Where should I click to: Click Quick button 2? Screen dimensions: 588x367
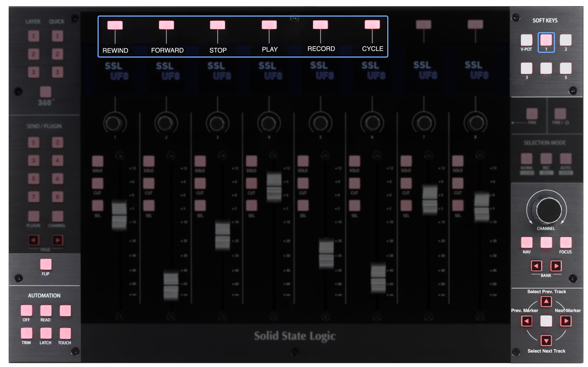[x=57, y=54]
